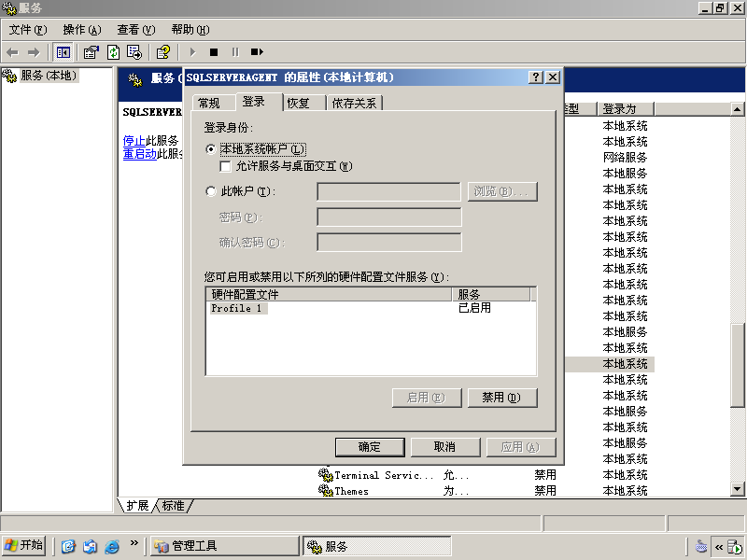The width and height of the screenshot is (747, 560).
Task: Click the Refresh toolbar icon
Action: 113,52
